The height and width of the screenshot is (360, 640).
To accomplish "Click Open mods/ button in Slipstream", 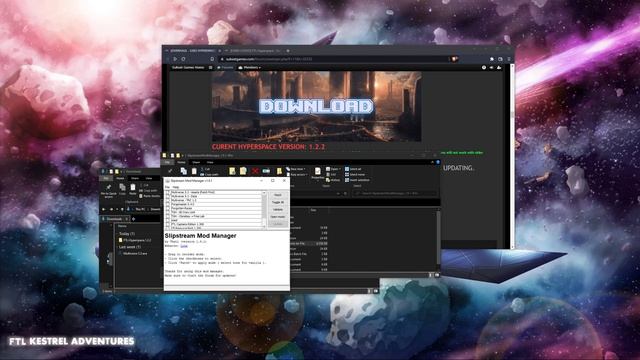I will tap(278, 217).
